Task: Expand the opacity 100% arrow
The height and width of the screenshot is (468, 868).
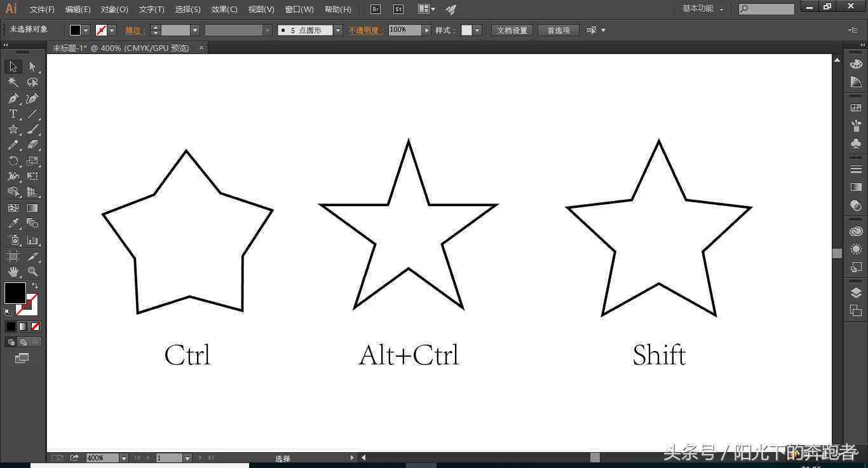Action: coord(427,31)
